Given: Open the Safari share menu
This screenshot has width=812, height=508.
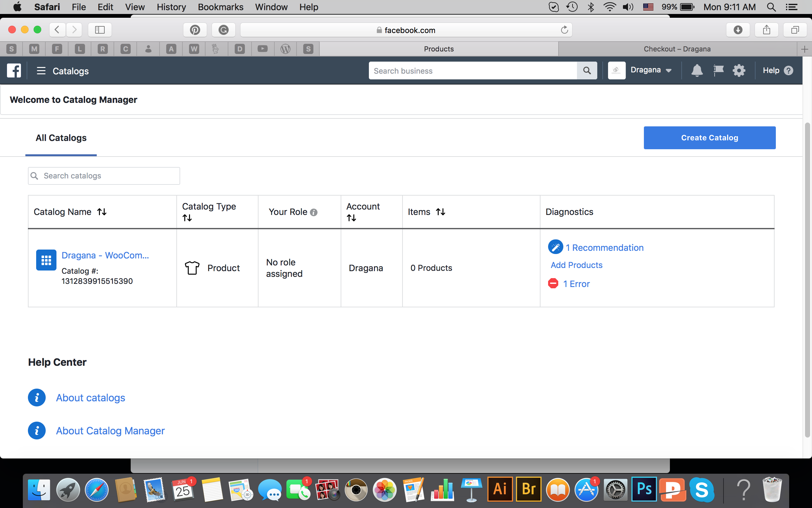Looking at the screenshot, I should click(766, 30).
